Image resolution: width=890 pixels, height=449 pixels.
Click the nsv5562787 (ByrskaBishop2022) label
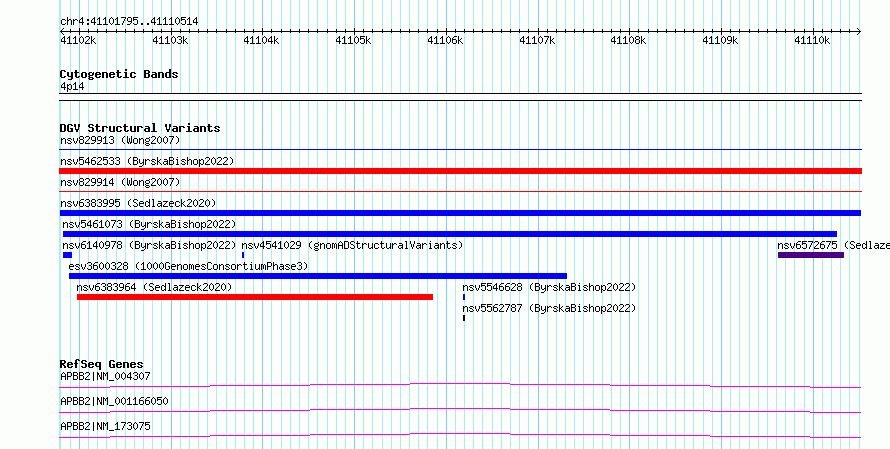[549, 308]
